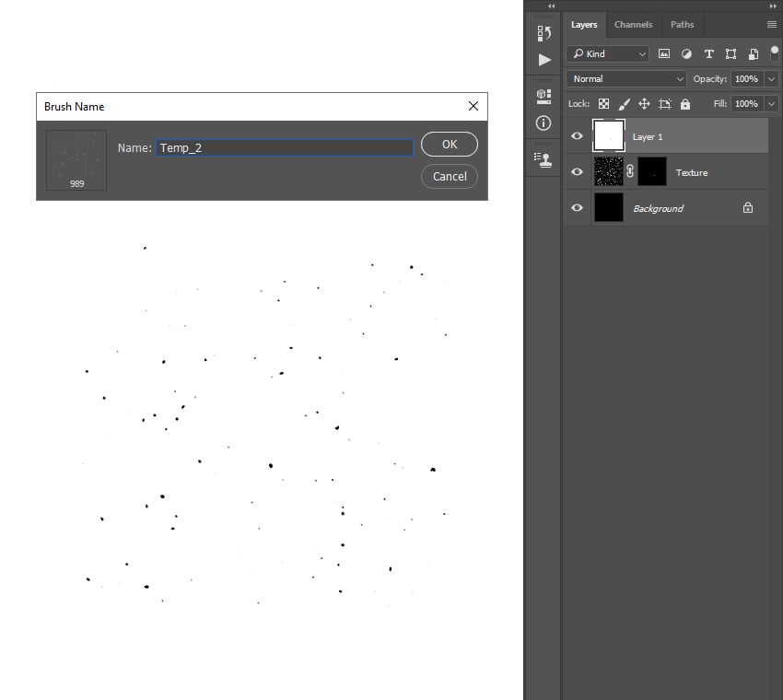Image resolution: width=783 pixels, height=700 pixels.
Task: Open the 3D panel
Action: pyautogui.click(x=543, y=95)
